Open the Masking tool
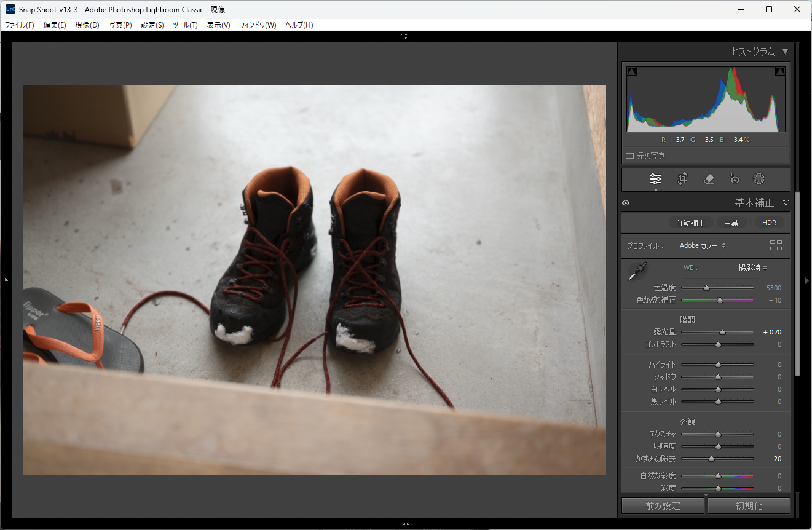 tap(759, 180)
